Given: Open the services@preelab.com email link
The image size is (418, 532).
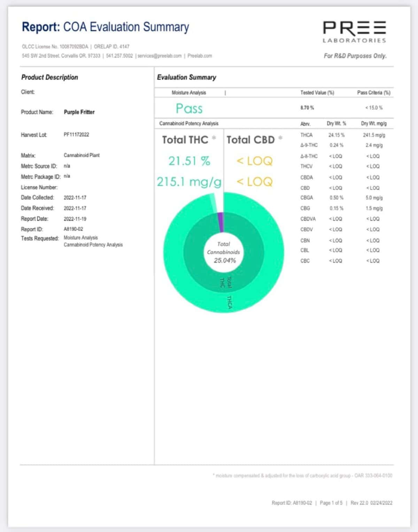Looking at the screenshot, I should point(160,56).
